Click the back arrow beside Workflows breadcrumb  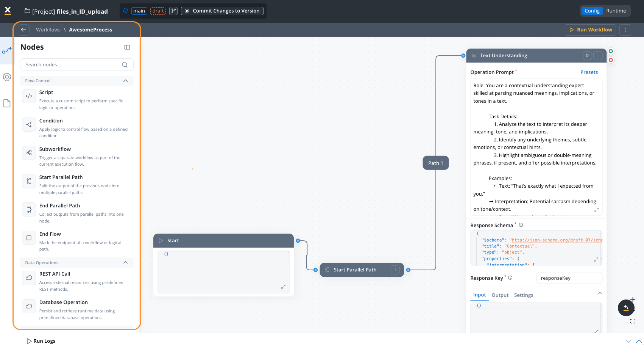[23, 30]
